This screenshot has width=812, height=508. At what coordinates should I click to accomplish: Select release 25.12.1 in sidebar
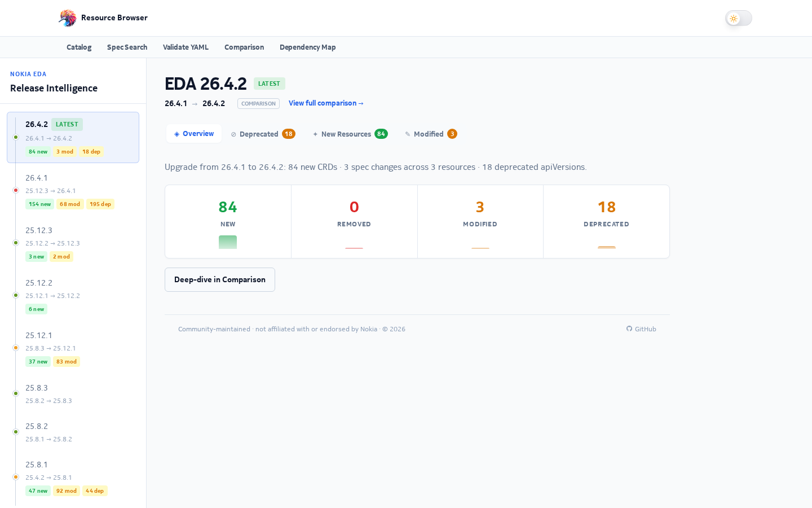click(x=73, y=348)
